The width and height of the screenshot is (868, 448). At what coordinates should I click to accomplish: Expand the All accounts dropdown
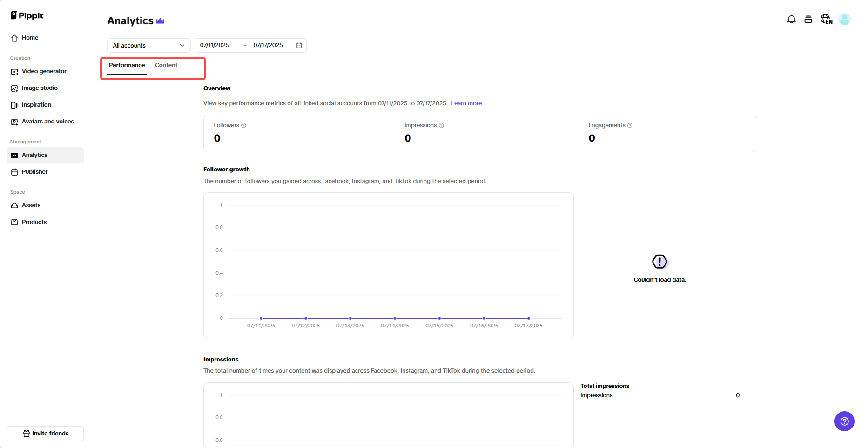[148, 45]
